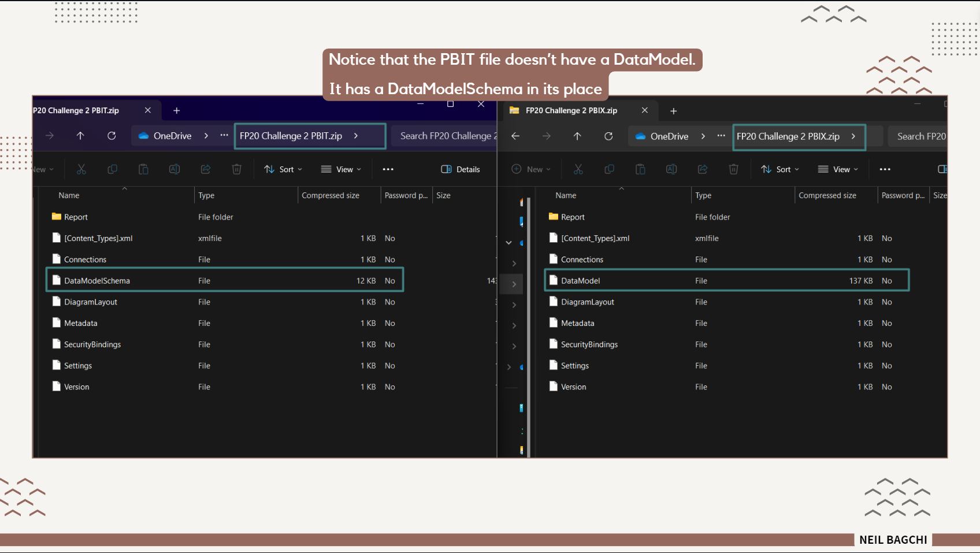This screenshot has width=980, height=553.
Task: Select DataModel file in PBIX window
Action: click(x=727, y=280)
